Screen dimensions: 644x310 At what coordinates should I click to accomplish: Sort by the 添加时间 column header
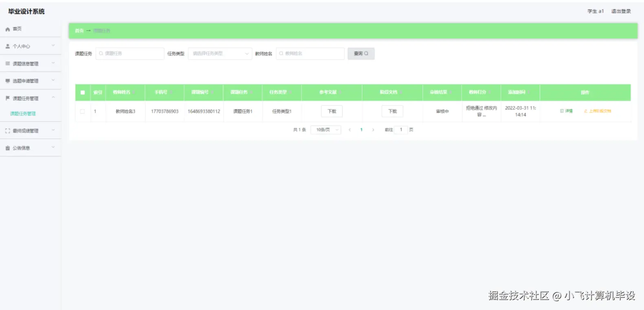click(x=519, y=93)
